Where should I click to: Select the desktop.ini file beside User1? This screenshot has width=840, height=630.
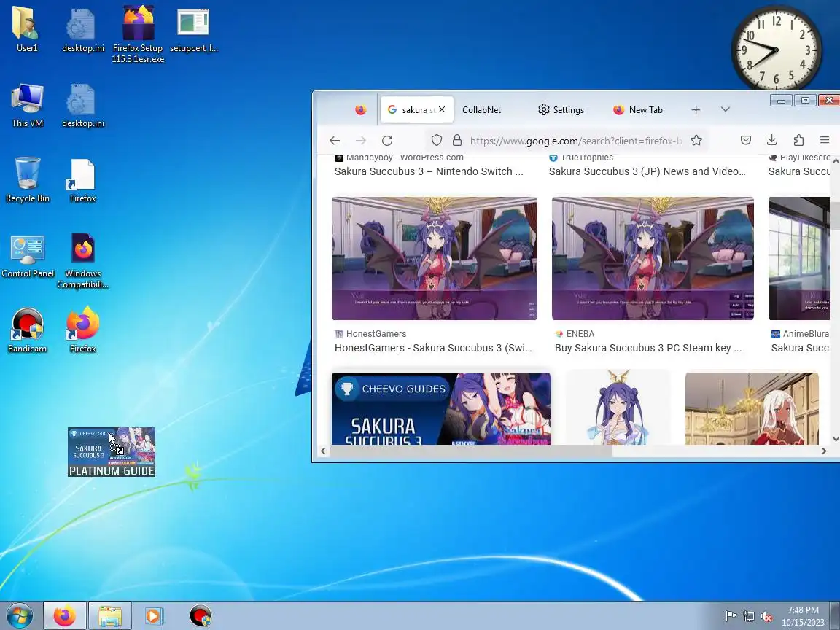[x=82, y=29]
